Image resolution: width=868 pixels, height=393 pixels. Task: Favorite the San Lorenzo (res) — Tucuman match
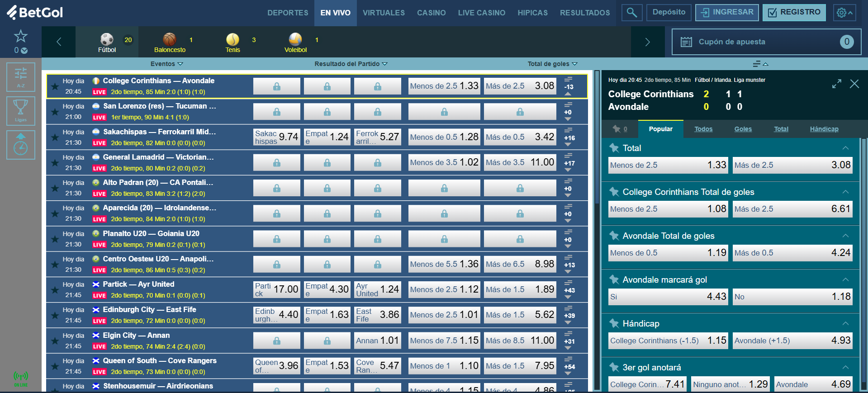(55, 112)
